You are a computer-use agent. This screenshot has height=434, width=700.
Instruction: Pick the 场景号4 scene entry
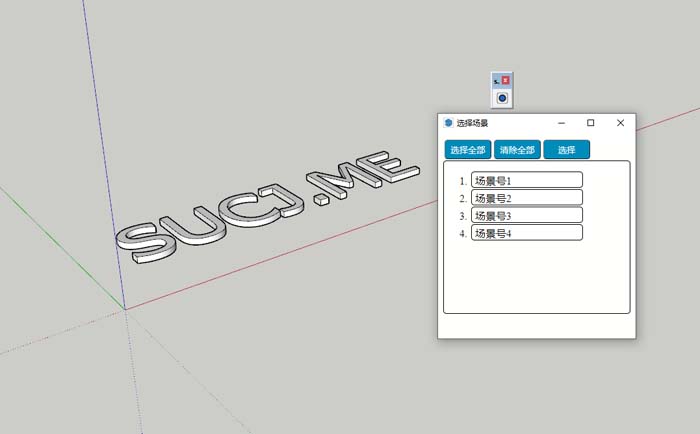(x=526, y=233)
